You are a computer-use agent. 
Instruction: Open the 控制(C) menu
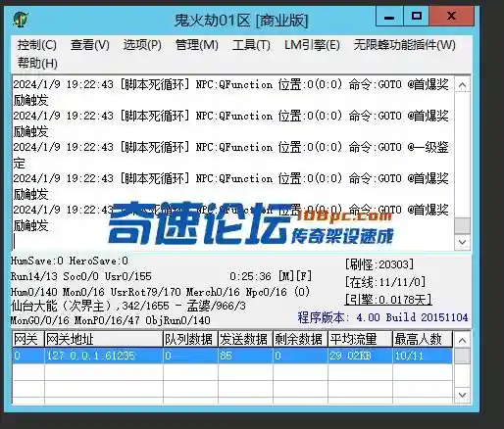(36, 45)
